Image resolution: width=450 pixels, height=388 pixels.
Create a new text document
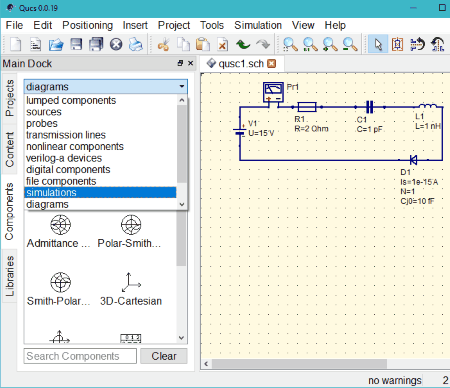pos(35,44)
